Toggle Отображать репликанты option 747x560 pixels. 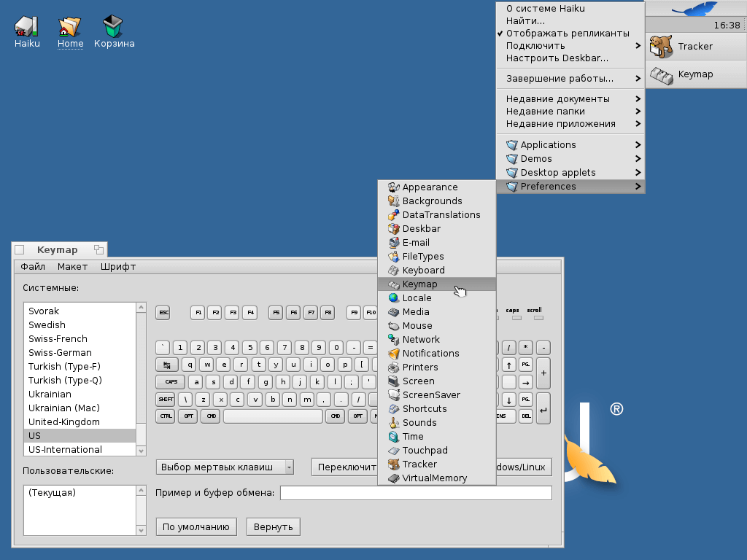click(570, 34)
